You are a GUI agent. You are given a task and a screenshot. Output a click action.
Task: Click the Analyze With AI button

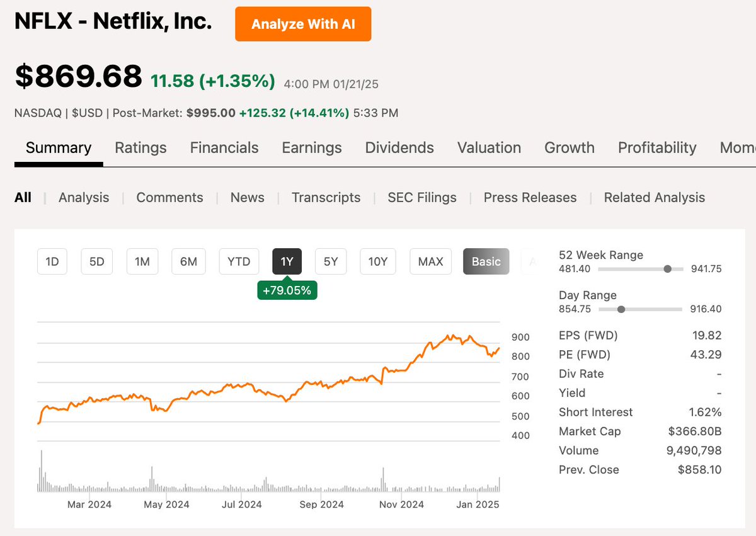[x=303, y=23]
